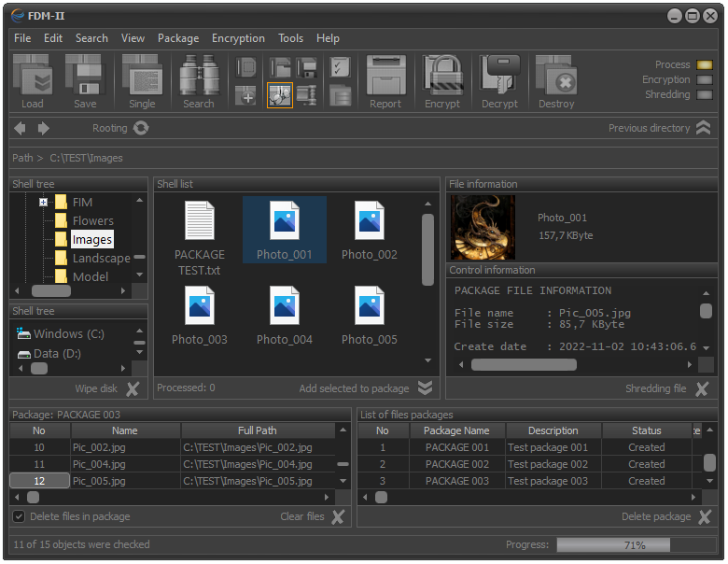Screen dimensions: 728x564
Task: Click the selection-frame document icon in toolbar
Action: [x=246, y=67]
